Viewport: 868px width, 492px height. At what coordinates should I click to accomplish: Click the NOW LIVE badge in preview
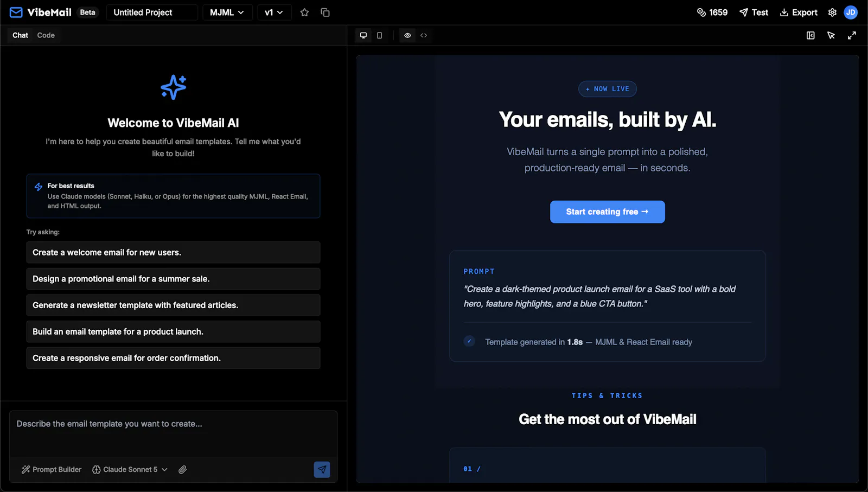coord(608,89)
